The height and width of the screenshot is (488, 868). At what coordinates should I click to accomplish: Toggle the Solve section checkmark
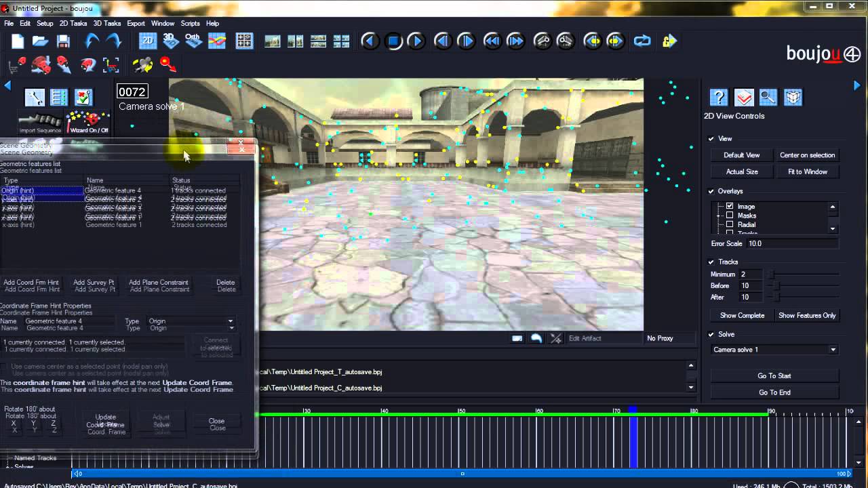(x=711, y=334)
